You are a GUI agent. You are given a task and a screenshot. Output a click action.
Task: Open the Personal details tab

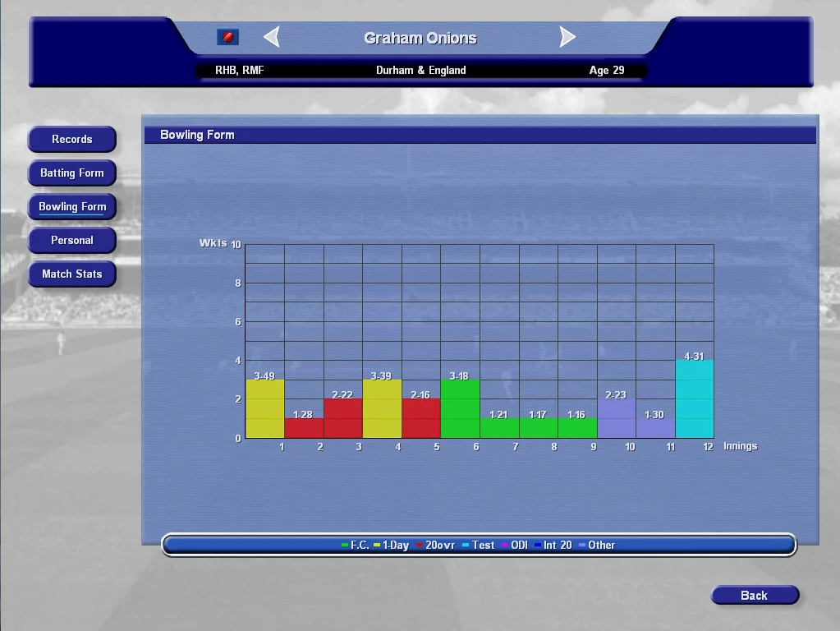click(71, 241)
